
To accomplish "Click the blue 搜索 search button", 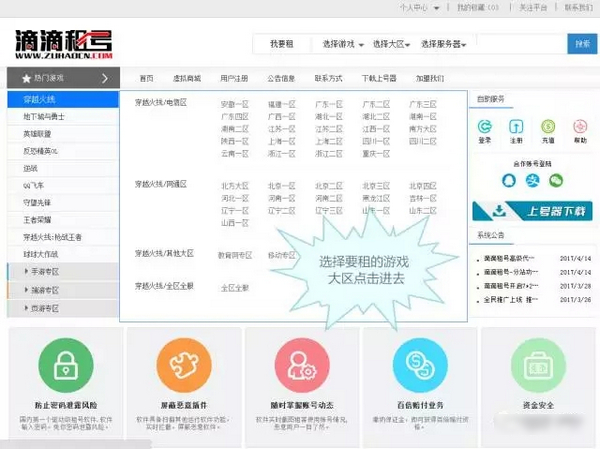I will click(x=582, y=44).
